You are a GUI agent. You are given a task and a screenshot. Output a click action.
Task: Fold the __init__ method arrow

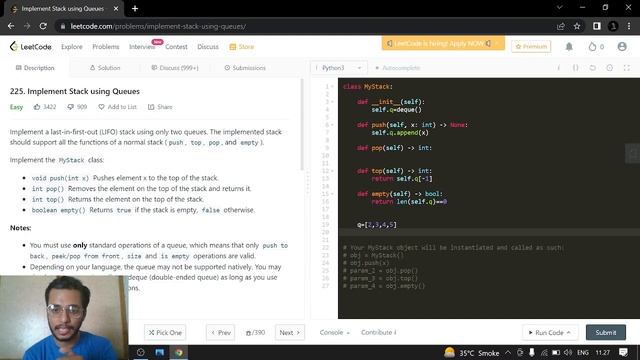332,102
